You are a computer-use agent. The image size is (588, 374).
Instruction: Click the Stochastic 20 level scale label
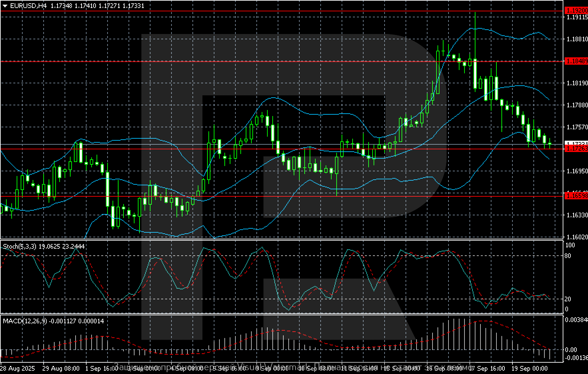pos(568,299)
